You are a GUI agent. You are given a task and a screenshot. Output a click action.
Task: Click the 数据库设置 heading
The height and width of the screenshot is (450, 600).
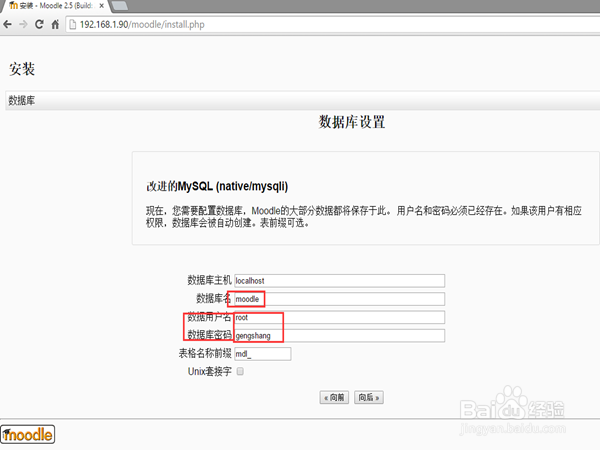tap(352, 122)
